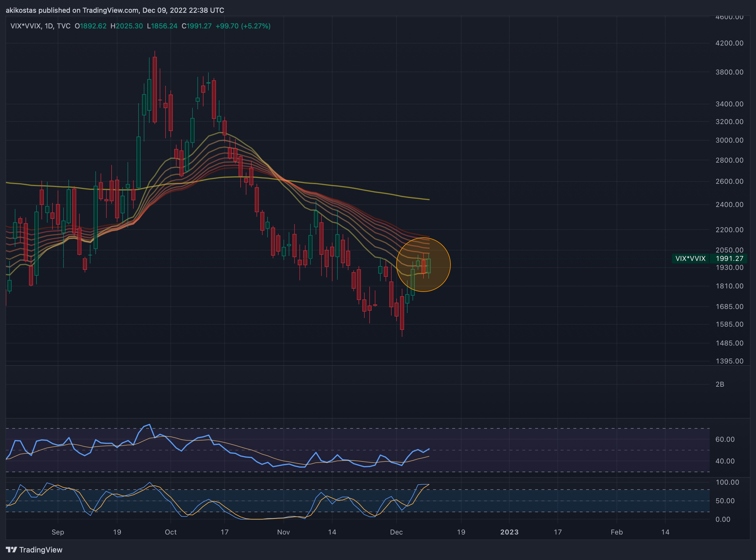Click the 2B volume pane axis label
The height and width of the screenshot is (560, 756).
tap(720, 384)
